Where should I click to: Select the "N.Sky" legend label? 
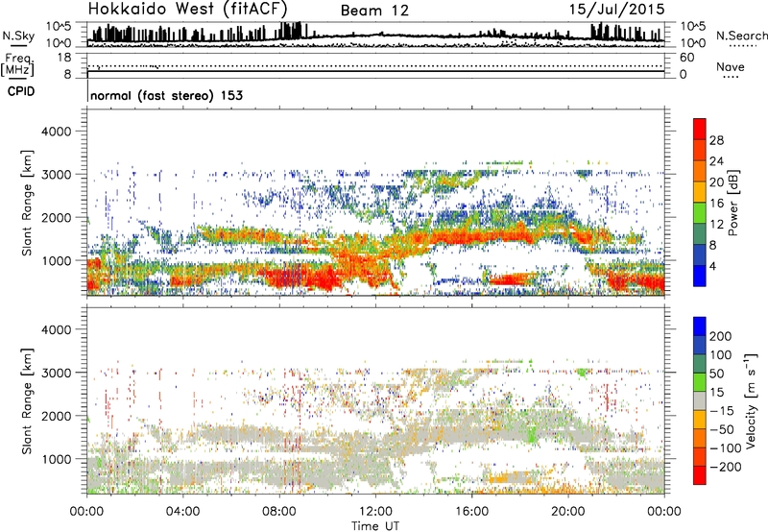point(18,36)
